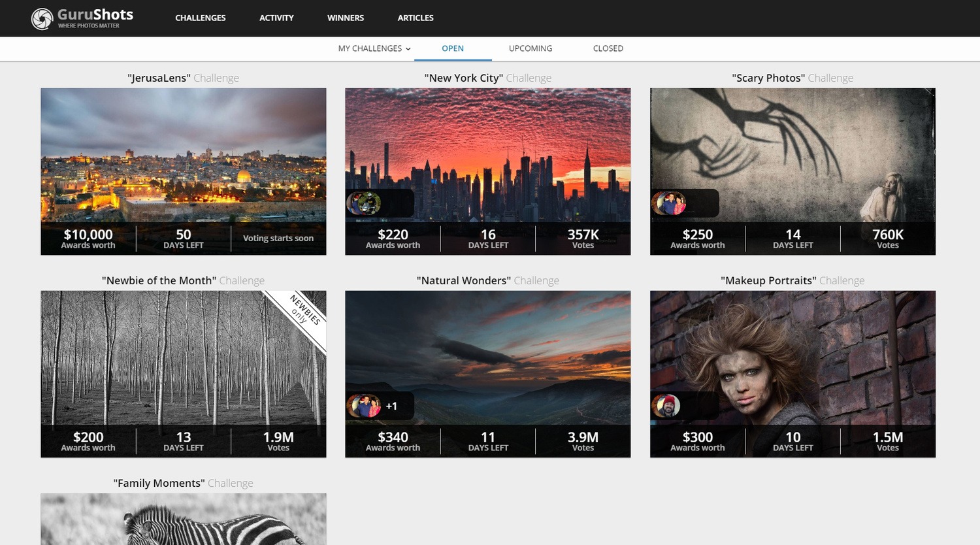Switch to the Upcoming challenges tab
This screenshot has width=980, height=545.
point(530,48)
